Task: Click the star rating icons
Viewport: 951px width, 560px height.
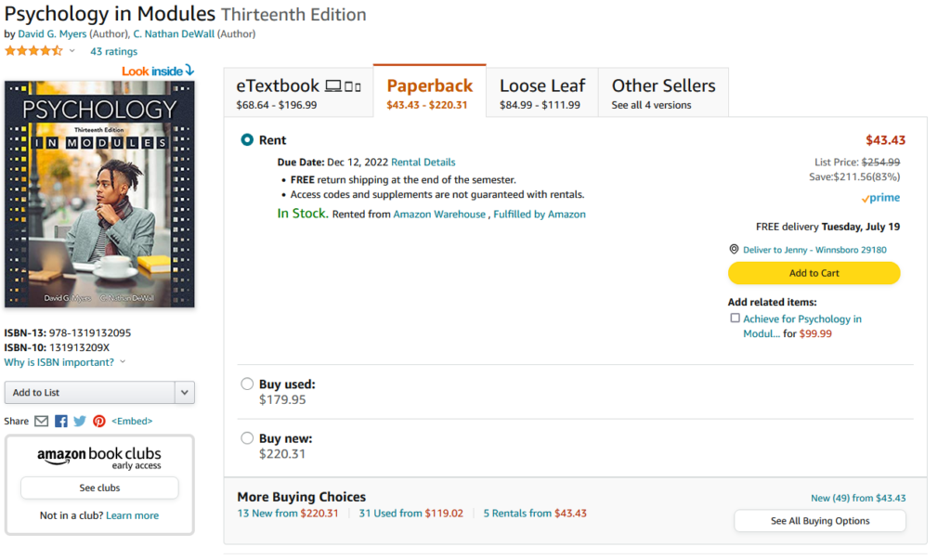Action: click(x=33, y=51)
